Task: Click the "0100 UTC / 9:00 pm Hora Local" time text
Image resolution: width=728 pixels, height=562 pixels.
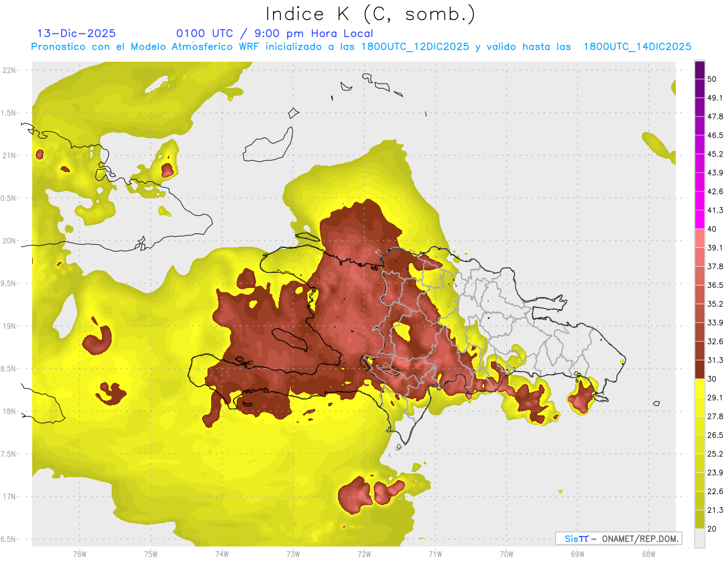Action: 274,33
